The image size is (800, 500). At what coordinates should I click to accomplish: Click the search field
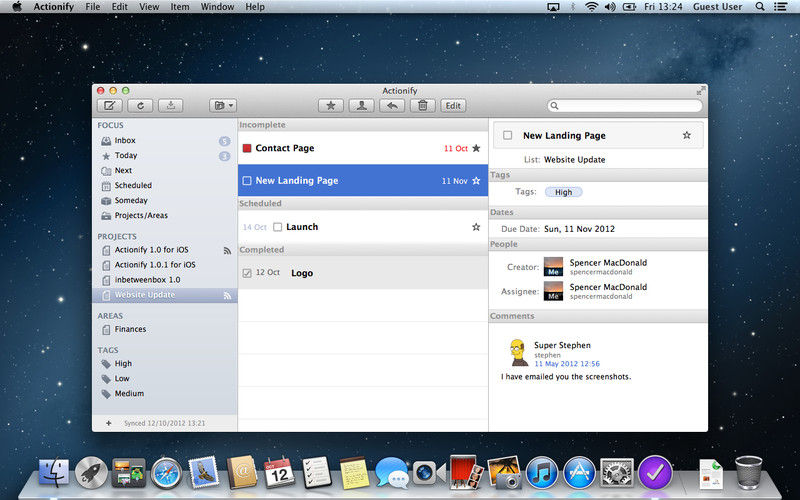pyautogui.click(x=625, y=106)
